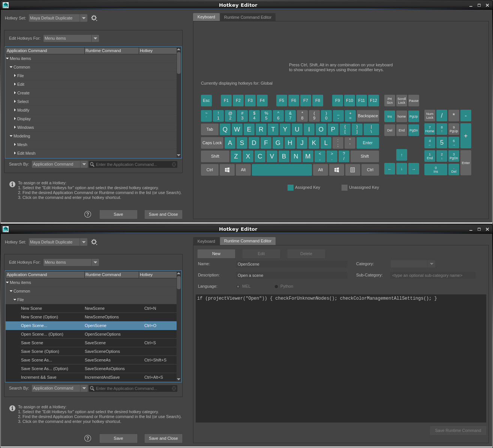Expand the Mesh tree item
This screenshot has height=448, width=493.
(x=15, y=145)
